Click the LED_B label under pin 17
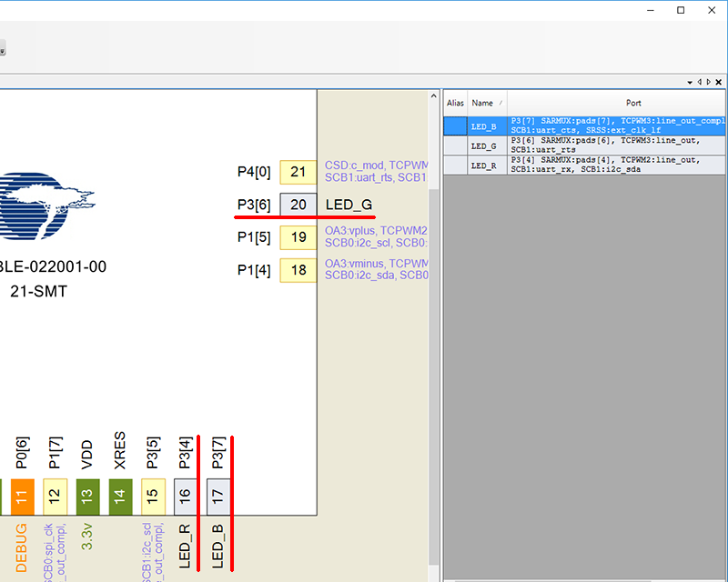Screen dimensions: 728x582 pyautogui.click(x=217, y=547)
